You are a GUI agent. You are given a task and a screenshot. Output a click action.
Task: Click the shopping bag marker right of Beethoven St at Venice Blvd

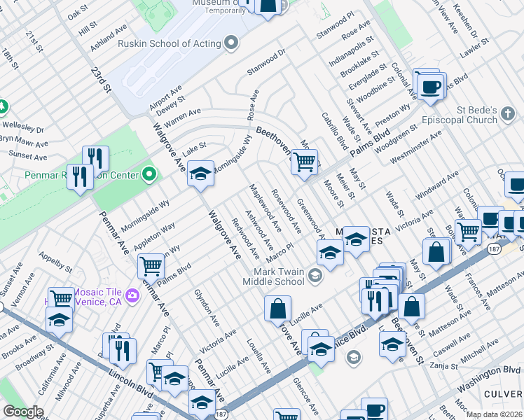(x=412, y=308)
